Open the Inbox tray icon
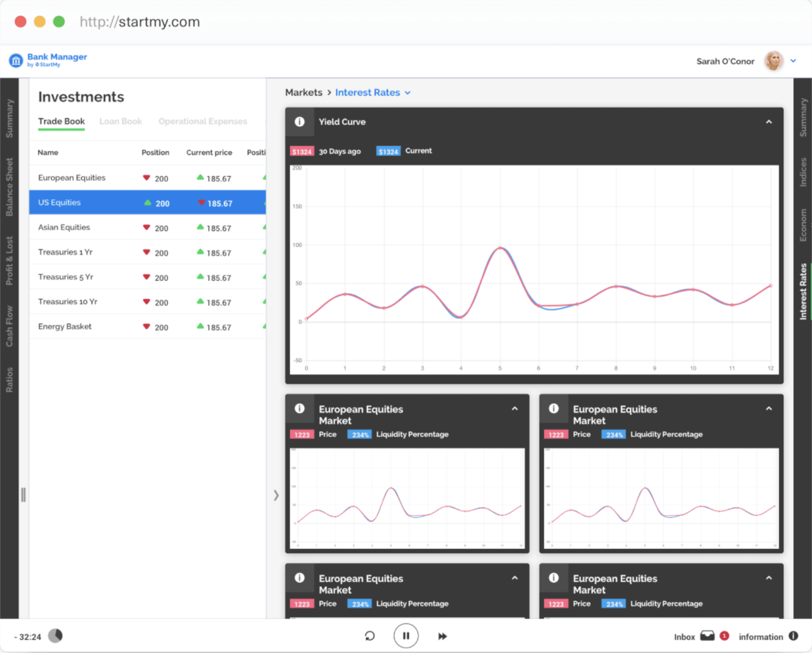812x653 pixels. tap(707, 636)
